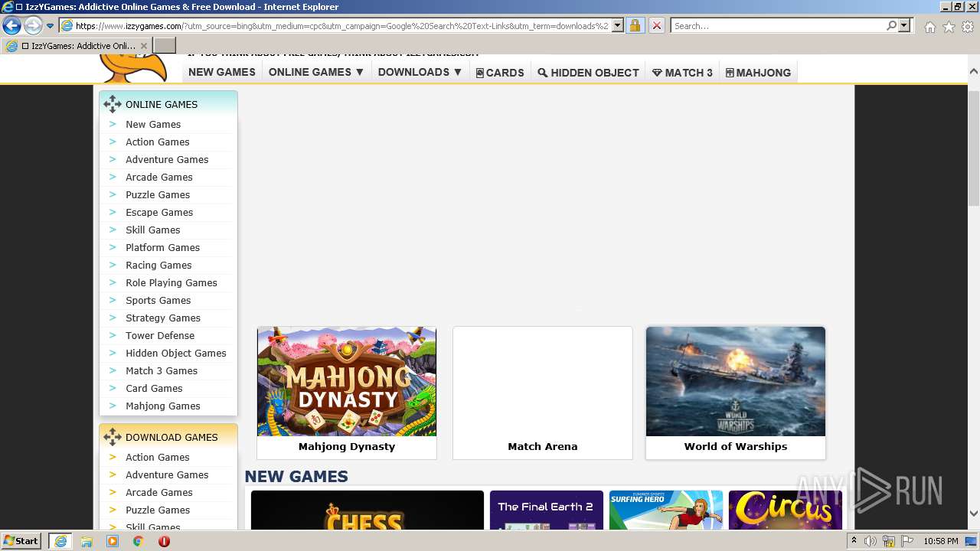Image resolution: width=980 pixels, height=551 pixels.
Task: Open a new blank tab
Action: [x=165, y=46]
